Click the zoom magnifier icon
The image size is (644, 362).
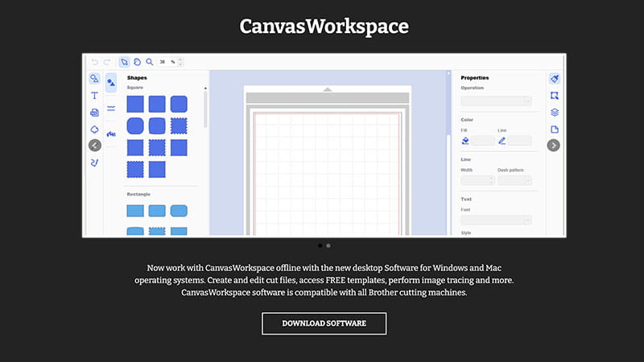pyautogui.click(x=150, y=62)
